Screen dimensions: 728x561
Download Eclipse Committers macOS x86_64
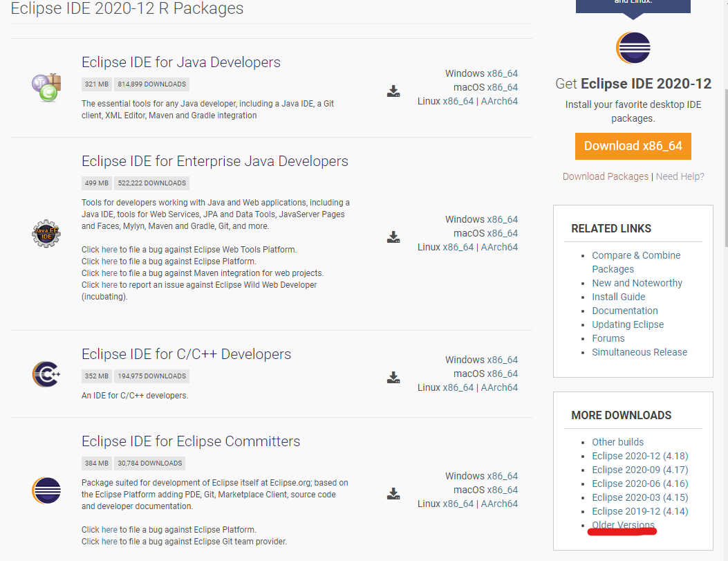click(503, 490)
